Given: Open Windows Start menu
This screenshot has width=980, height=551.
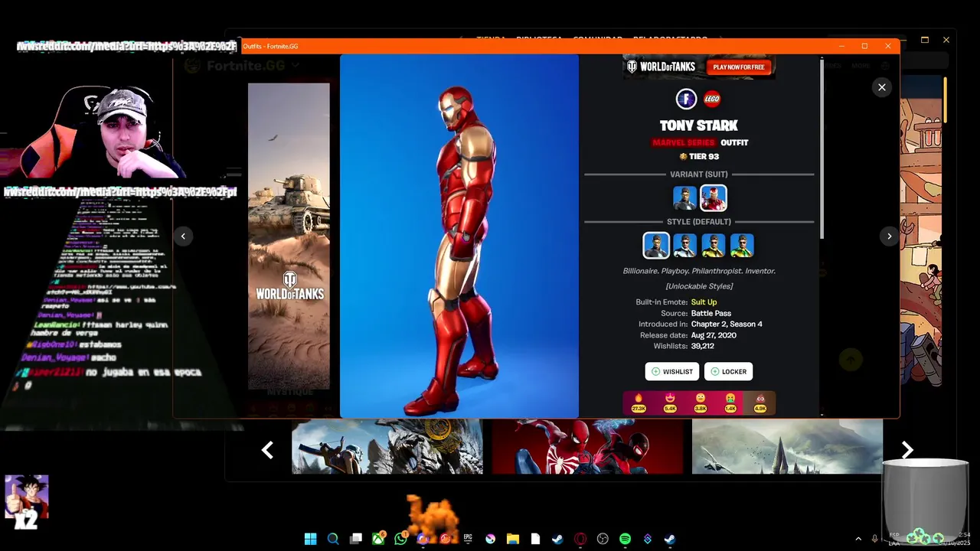Looking at the screenshot, I should (x=310, y=539).
